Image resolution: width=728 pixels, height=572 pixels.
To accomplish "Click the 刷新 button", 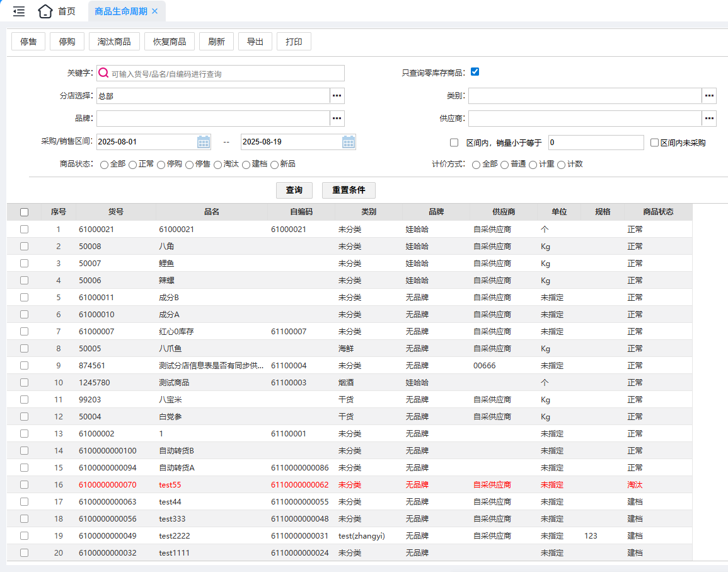I will point(216,42).
